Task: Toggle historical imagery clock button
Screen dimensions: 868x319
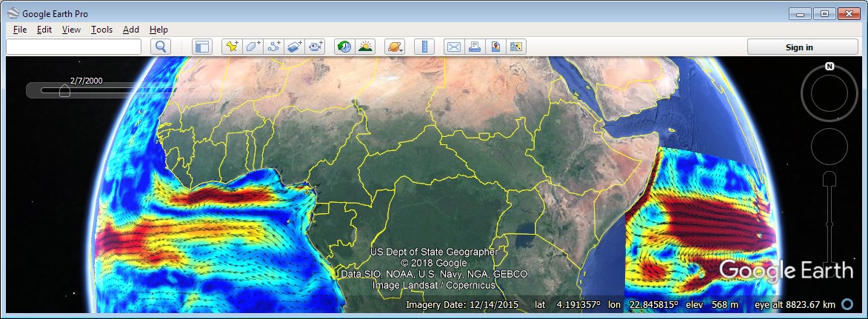Action: (x=344, y=47)
